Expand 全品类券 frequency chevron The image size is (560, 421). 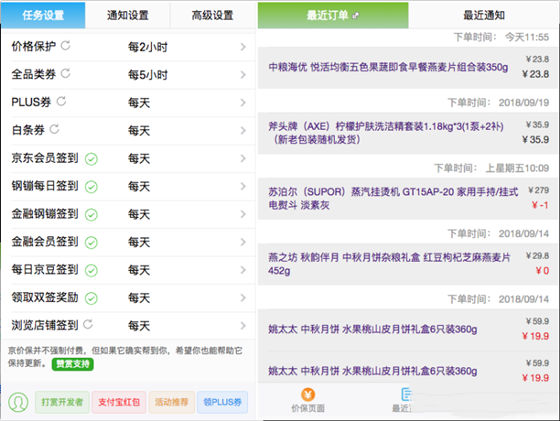(x=243, y=75)
